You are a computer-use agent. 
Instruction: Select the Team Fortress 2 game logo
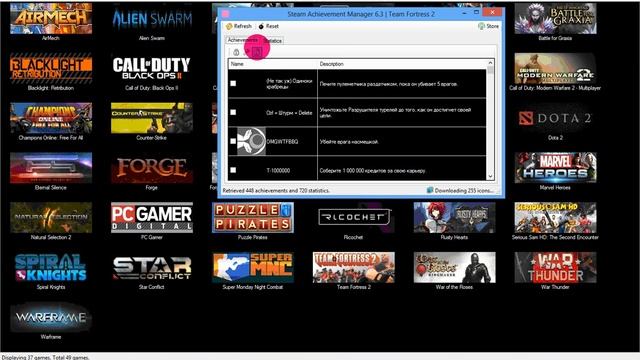pyautogui.click(x=353, y=267)
